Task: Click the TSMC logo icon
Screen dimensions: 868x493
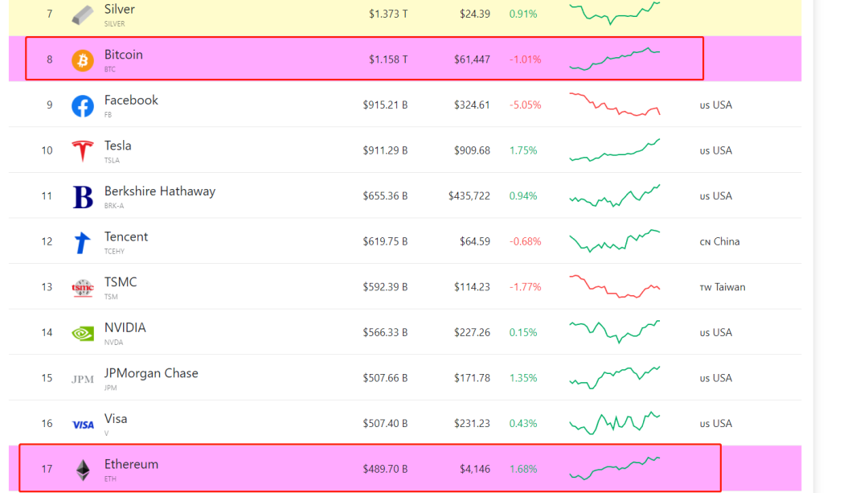Action: click(x=83, y=287)
